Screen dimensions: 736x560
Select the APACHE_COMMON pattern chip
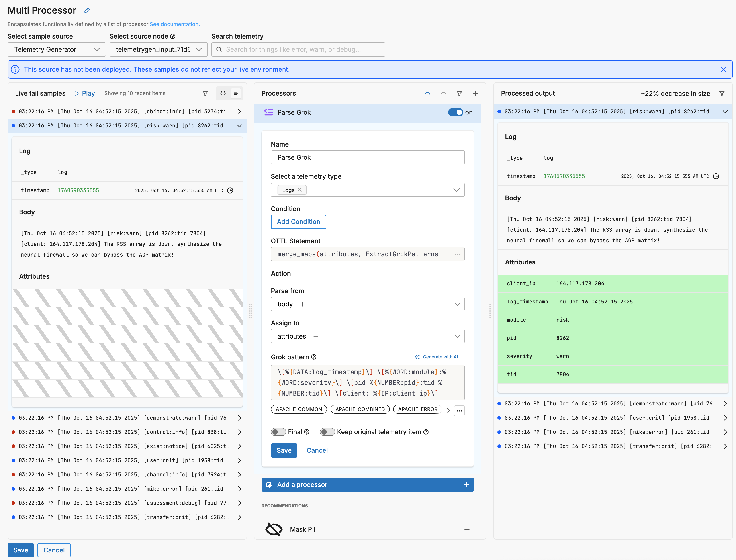coord(299,409)
